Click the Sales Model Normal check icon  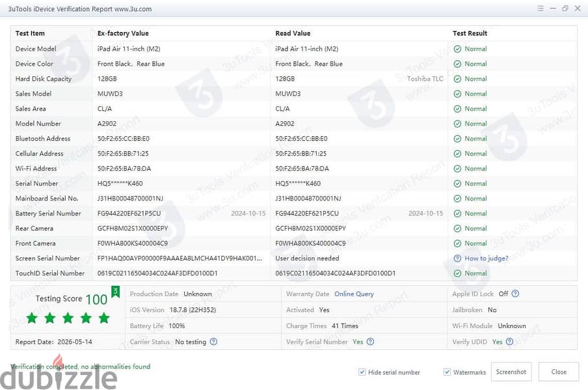(x=457, y=94)
